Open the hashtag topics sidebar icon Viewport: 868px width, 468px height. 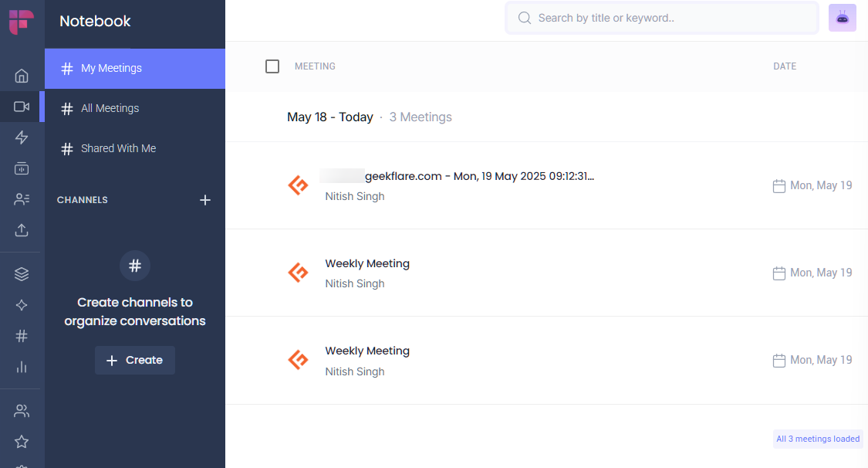click(x=22, y=336)
